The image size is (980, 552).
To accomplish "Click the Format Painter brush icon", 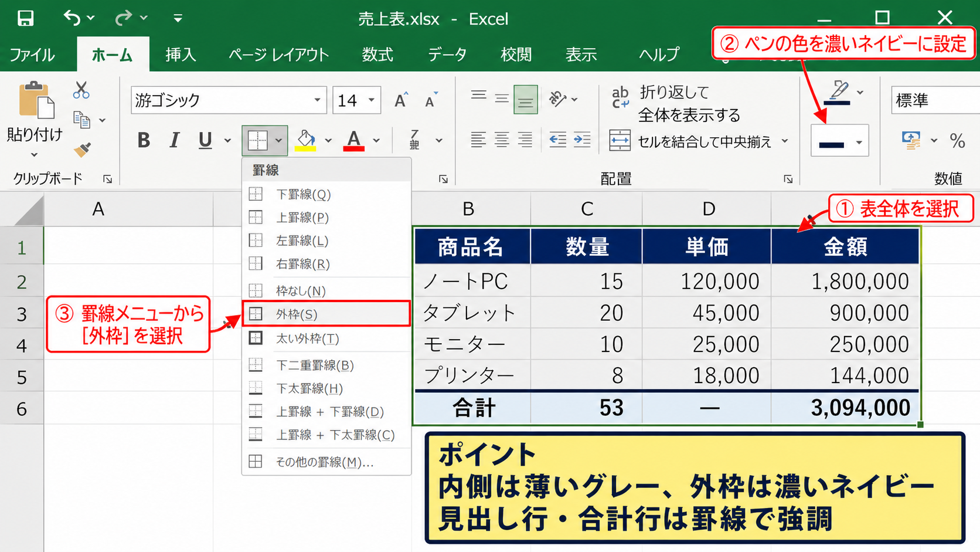I will pyautogui.click(x=82, y=150).
